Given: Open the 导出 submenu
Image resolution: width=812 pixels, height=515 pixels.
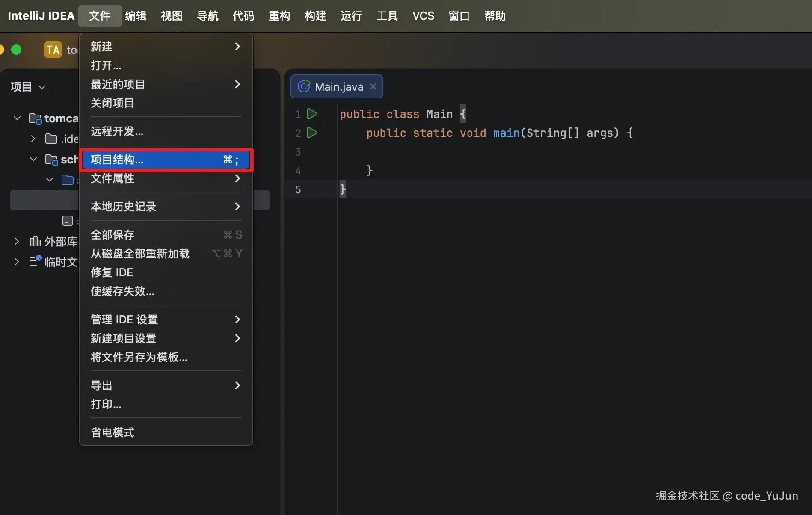Looking at the screenshot, I should pyautogui.click(x=166, y=385).
